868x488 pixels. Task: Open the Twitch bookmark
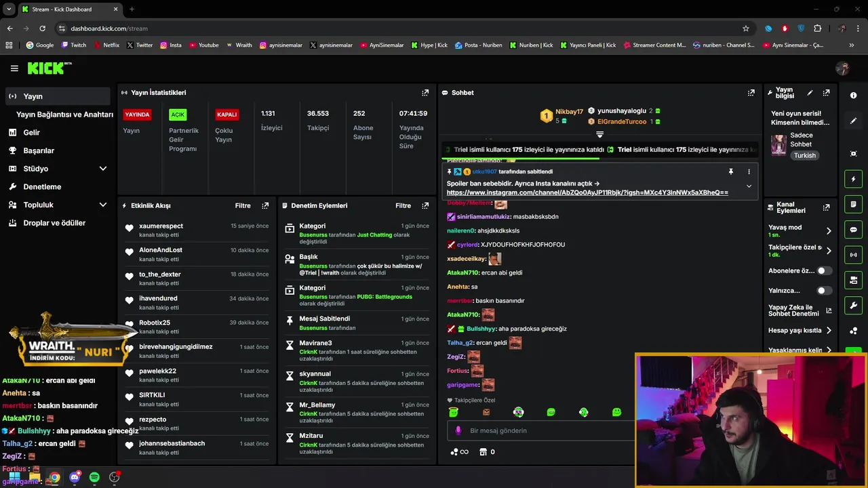(74, 45)
